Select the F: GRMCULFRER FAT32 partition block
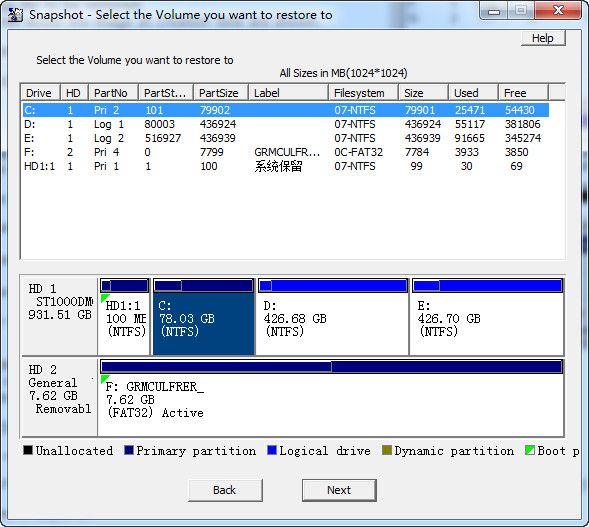The width and height of the screenshot is (589, 527). coord(331,397)
